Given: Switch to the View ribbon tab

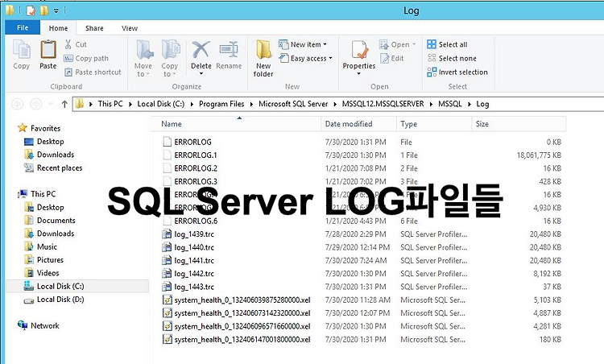Looking at the screenshot, I should (x=130, y=28).
